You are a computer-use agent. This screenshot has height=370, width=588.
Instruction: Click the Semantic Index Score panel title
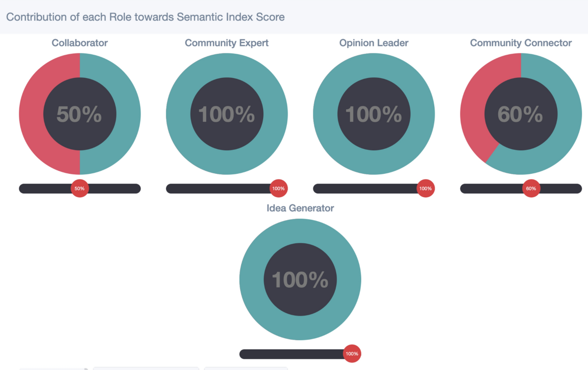pyautogui.click(x=145, y=17)
